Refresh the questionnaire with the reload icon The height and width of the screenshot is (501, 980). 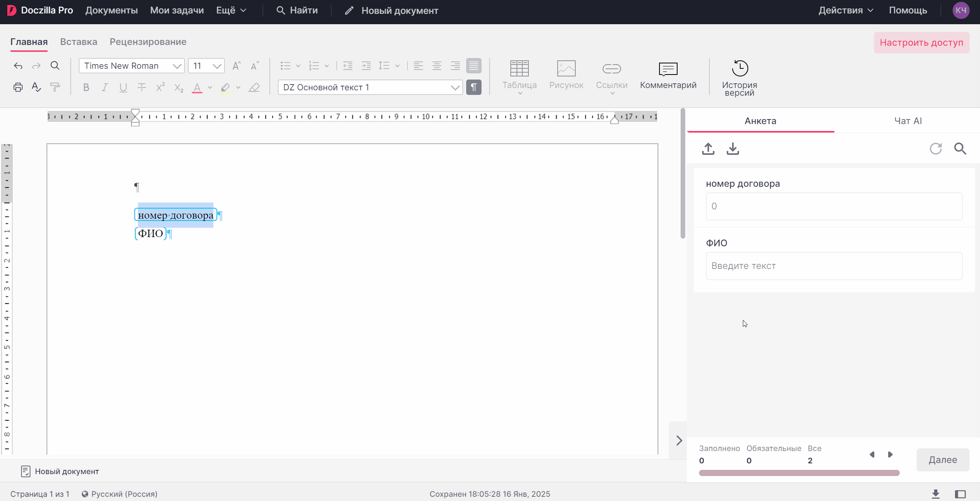pyautogui.click(x=935, y=149)
